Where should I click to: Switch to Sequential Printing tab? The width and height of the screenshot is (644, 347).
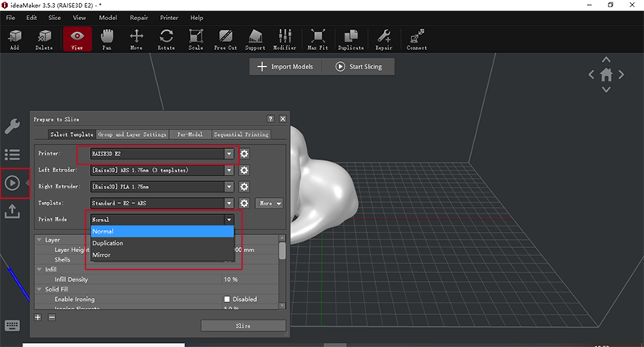coord(241,134)
